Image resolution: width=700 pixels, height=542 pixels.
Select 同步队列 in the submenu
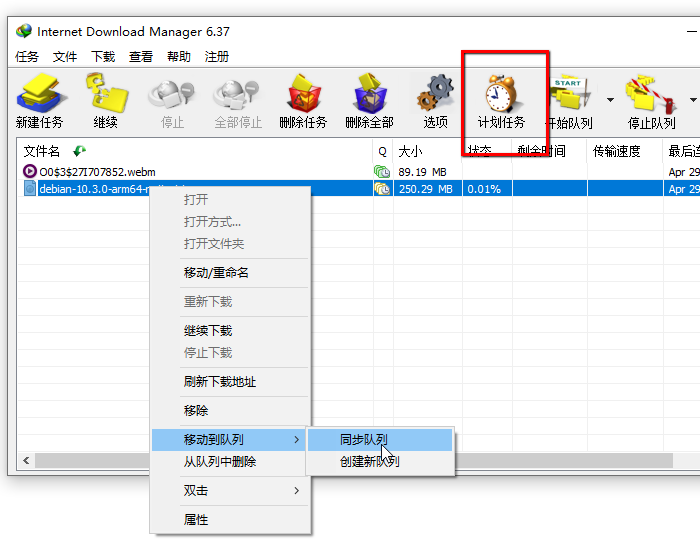[x=380, y=440]
